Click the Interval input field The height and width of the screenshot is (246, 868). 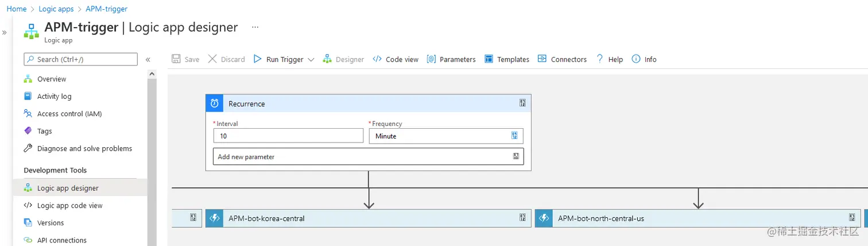pyautogui.click(x=288, y=136)
